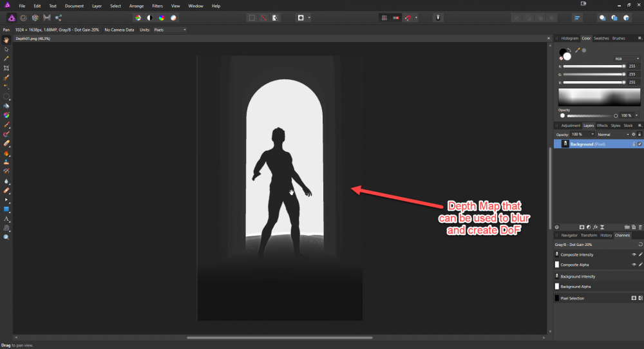Open the Normal blend mode dropdown
644x349 pixels.
click(613, 135)
